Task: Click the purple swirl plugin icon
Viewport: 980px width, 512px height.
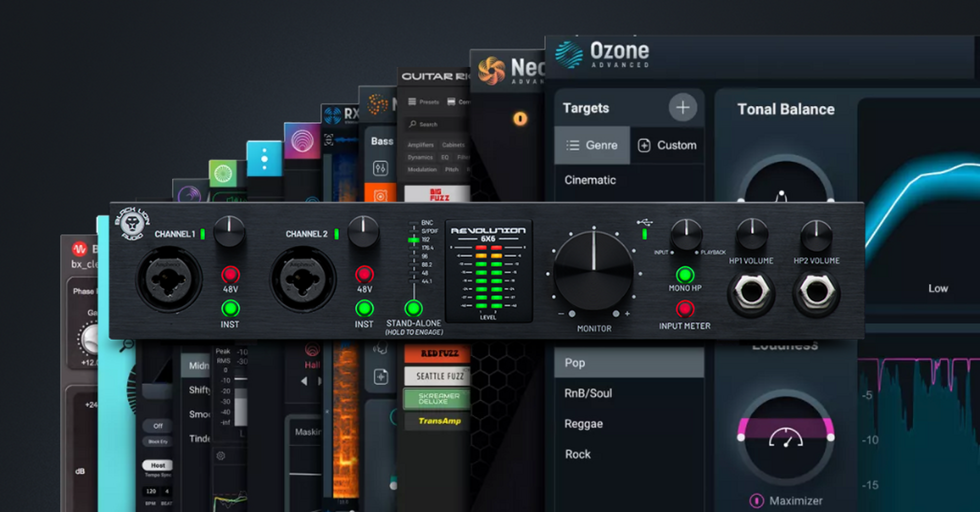Action: coord(190,194)
